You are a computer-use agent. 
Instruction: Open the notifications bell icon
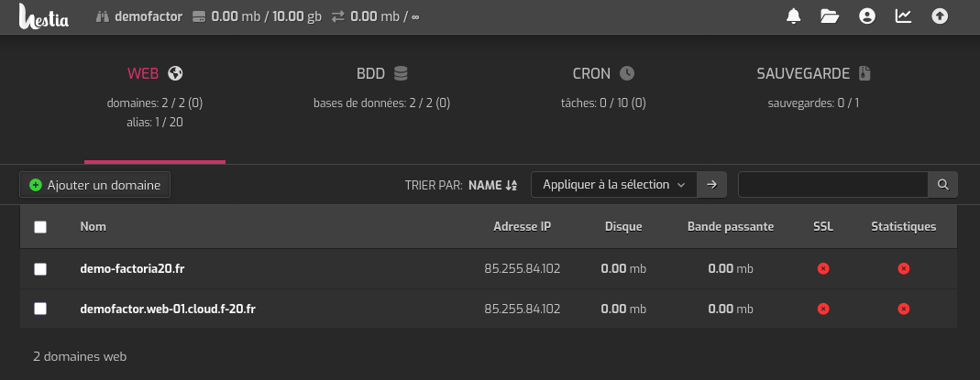point(794,16)
